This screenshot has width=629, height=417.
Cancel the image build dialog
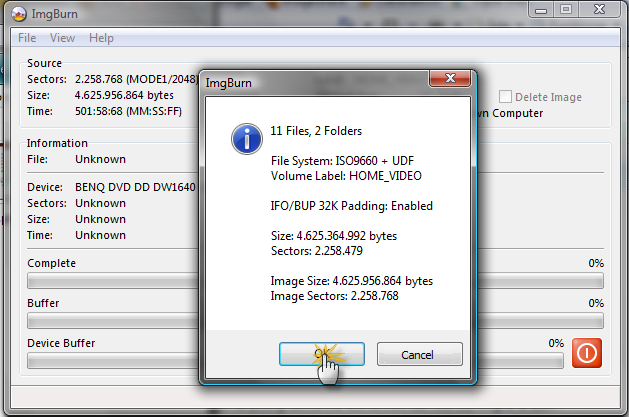[x=420, y=354]
